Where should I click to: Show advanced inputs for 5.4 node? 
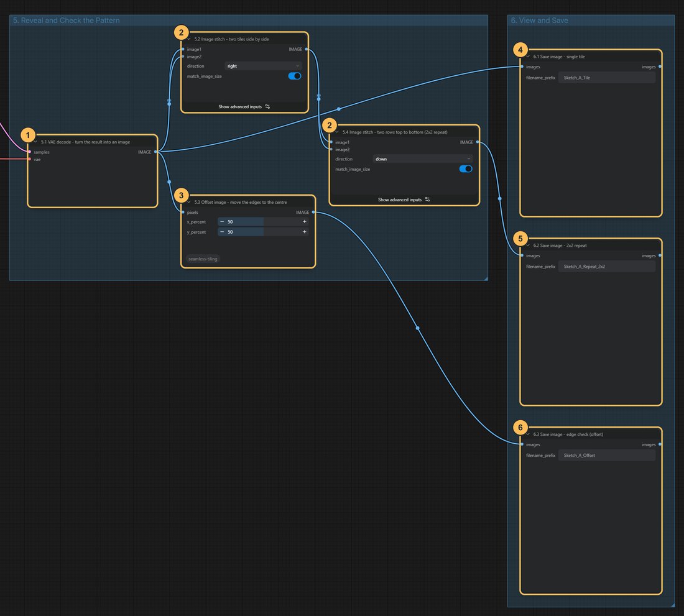tap(404, 200)
